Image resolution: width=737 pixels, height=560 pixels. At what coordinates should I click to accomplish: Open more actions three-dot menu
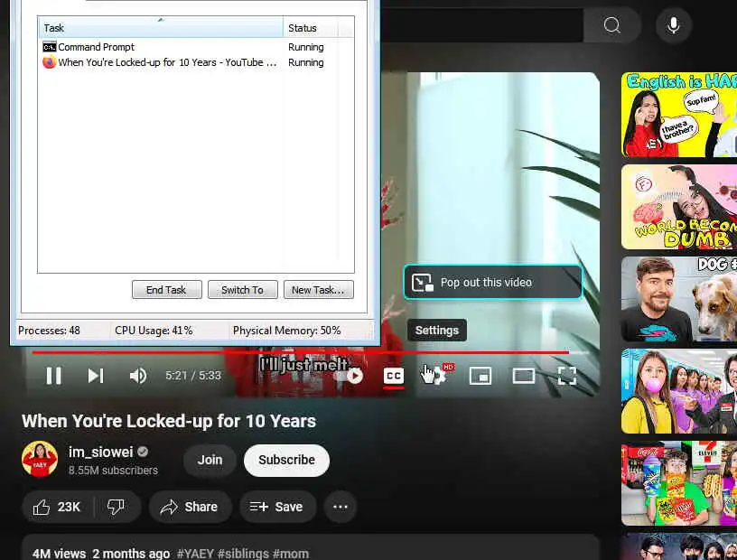[341, 507]
